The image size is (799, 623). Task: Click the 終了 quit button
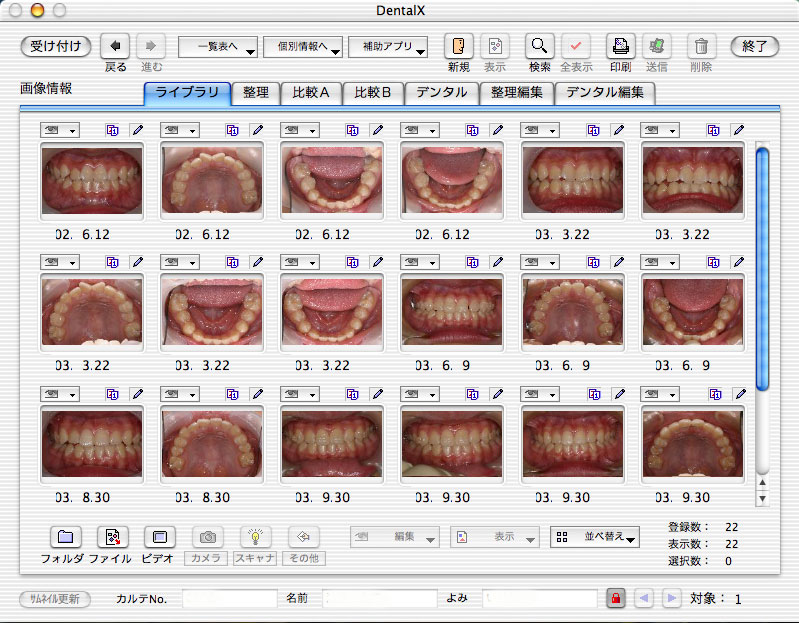pyautogui.click(x=754, y=46)
